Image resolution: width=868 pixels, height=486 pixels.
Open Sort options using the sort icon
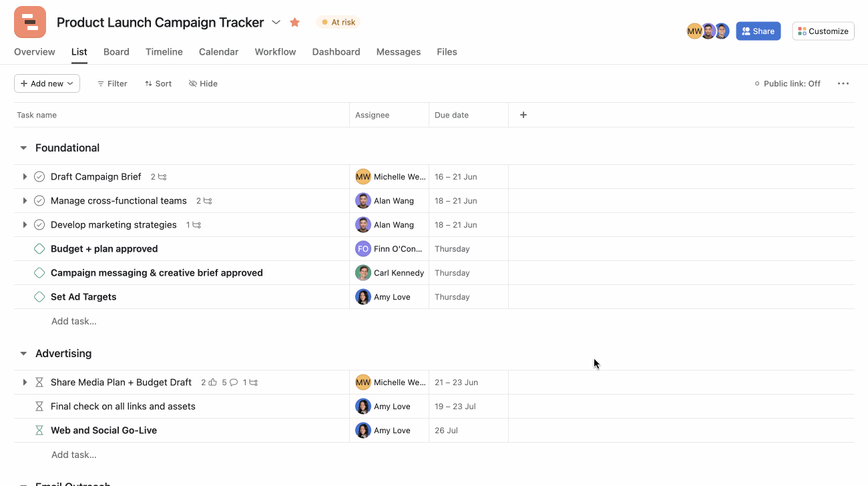coord(148,83)
